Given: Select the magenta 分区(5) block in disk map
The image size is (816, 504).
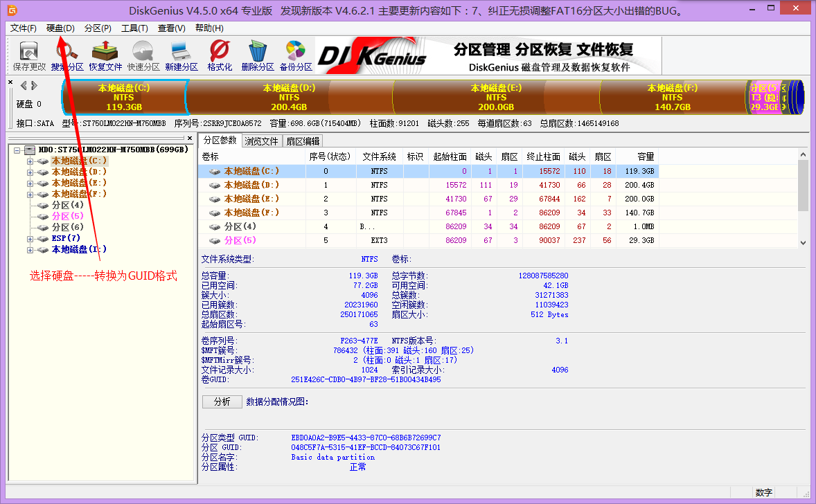Looking at the screenshot, I should [763, 97].
